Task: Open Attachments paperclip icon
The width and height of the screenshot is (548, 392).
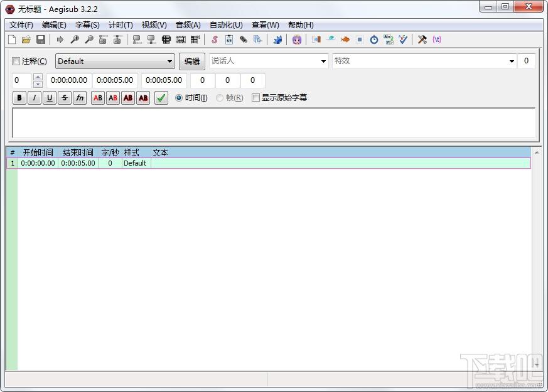Action: pyautogui.click(x=244, y=40)
